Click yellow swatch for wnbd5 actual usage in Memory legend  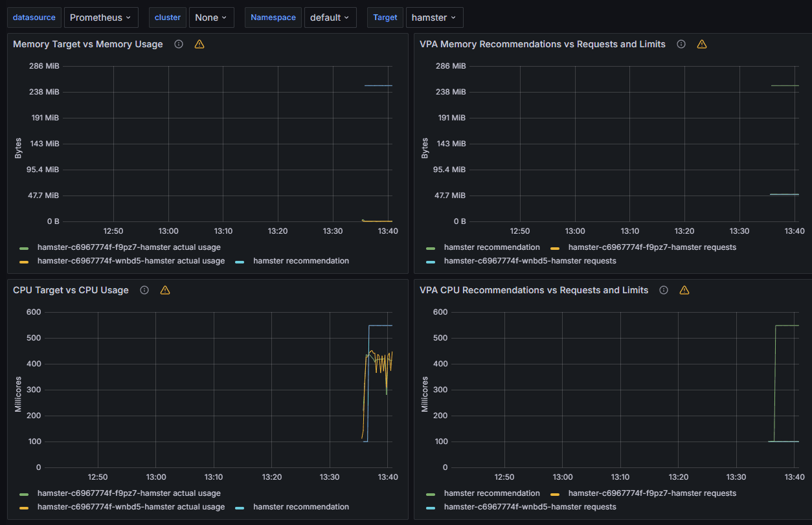pos(24,262)
